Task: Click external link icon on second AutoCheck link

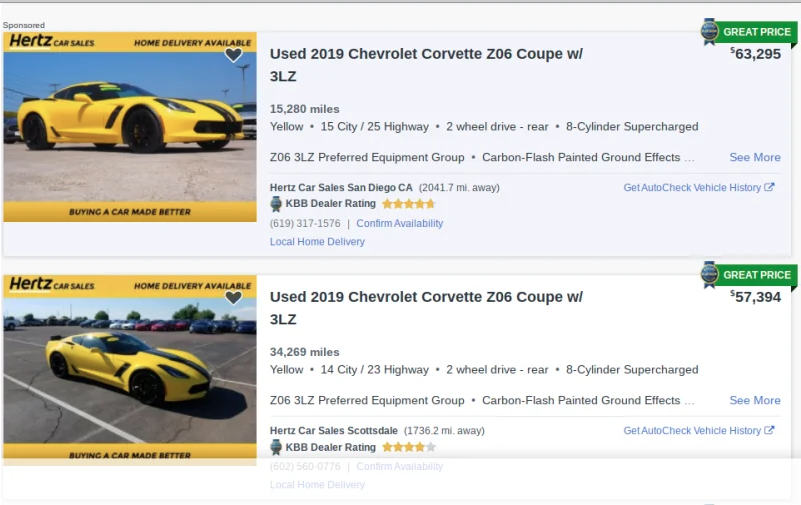Action: coord(769,431)
